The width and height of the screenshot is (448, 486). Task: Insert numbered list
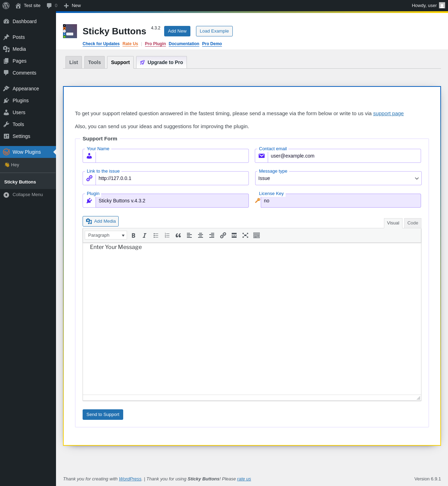tap(167, 235)
